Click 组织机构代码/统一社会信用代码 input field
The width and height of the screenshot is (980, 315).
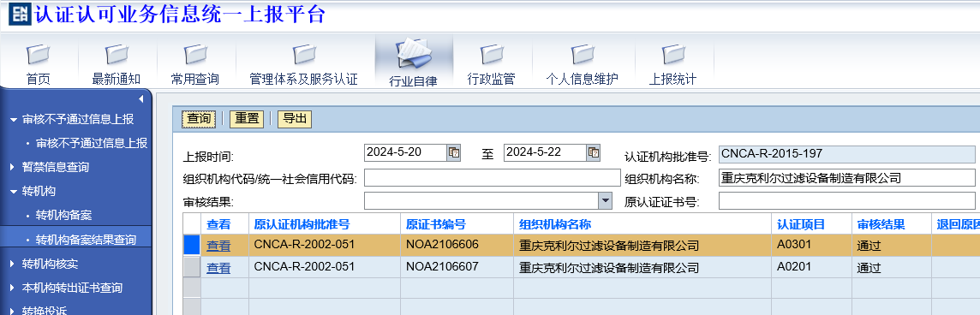(x=493, y=178)
